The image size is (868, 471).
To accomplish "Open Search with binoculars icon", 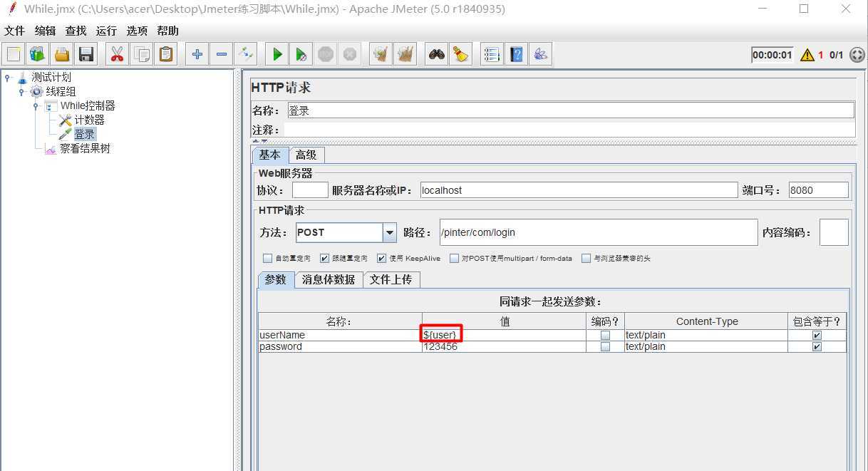I will [x=436, y=54].
